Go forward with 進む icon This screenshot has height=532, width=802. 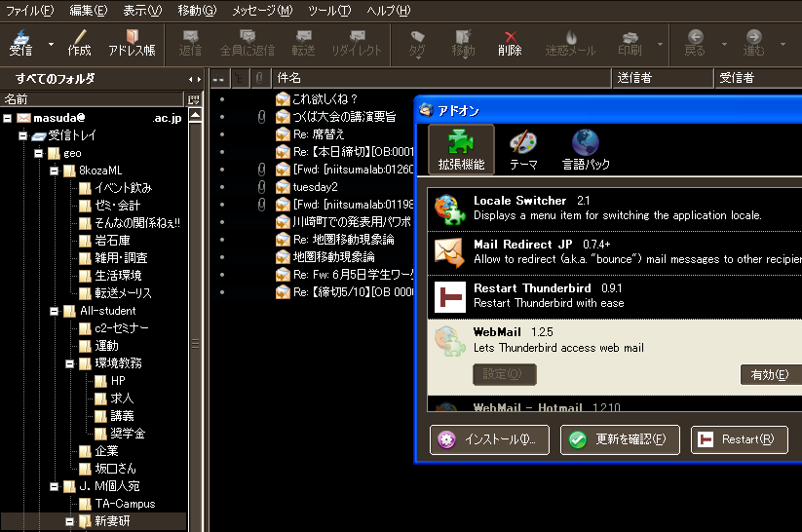click(x=753, y=43)
